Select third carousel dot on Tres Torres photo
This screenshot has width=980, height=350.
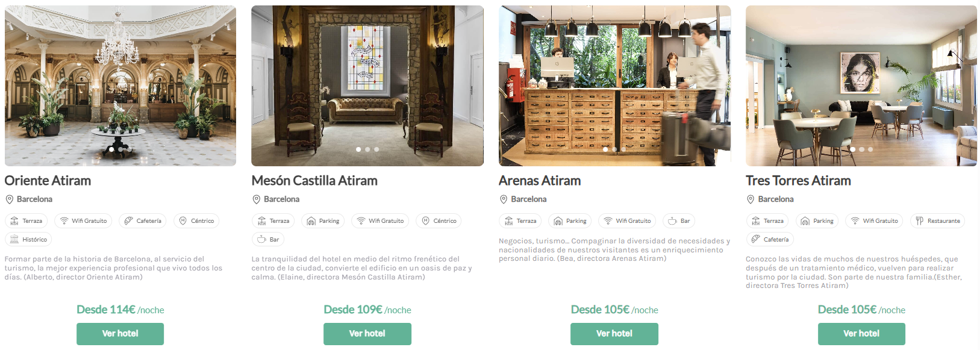click(870, 149)
